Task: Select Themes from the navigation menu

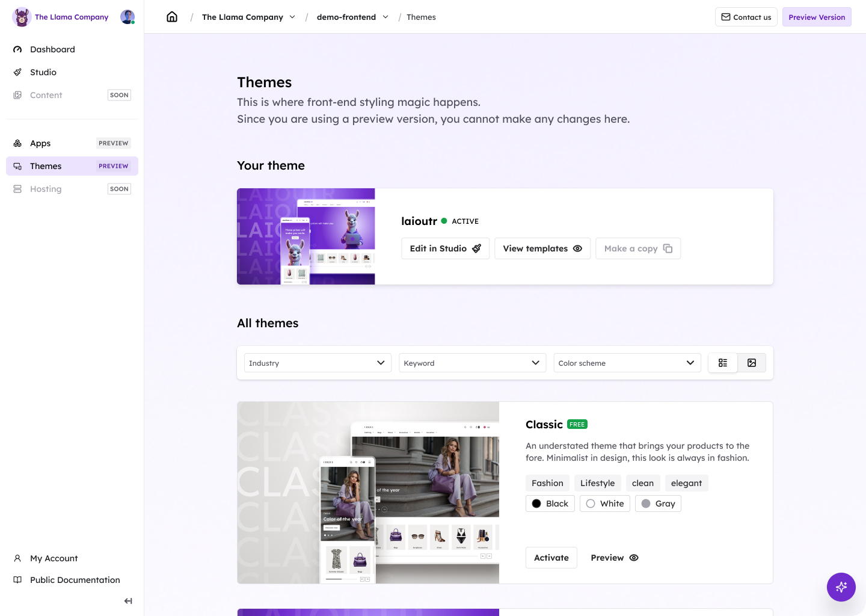Action: click(x=46, y=166)
